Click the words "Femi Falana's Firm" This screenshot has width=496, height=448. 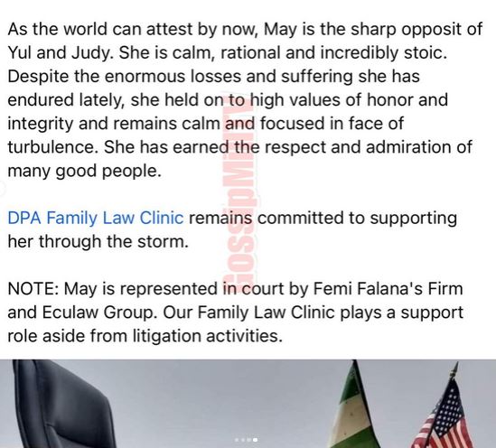(x=388, y=289)
